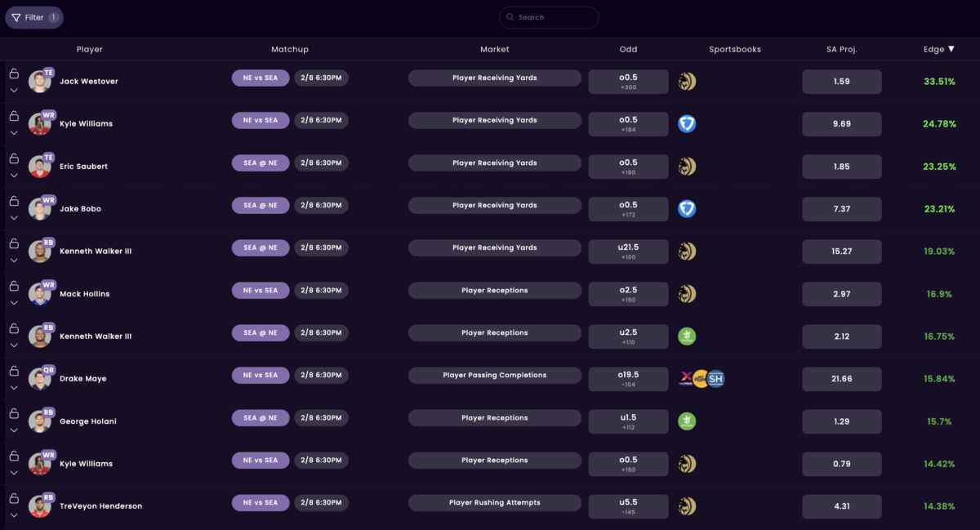
Task: Click the DraftKings icon in George Holani's row
Action: point(687,421)
